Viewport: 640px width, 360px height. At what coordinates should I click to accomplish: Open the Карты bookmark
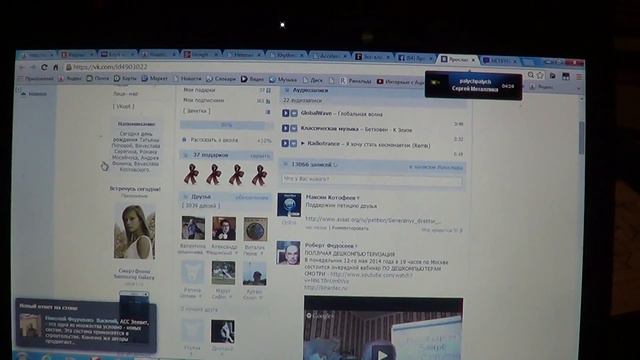[x=125, y=78]
